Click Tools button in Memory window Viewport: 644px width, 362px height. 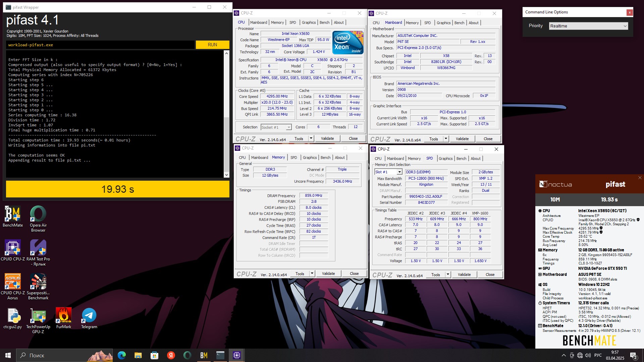(x=300, y=274)
